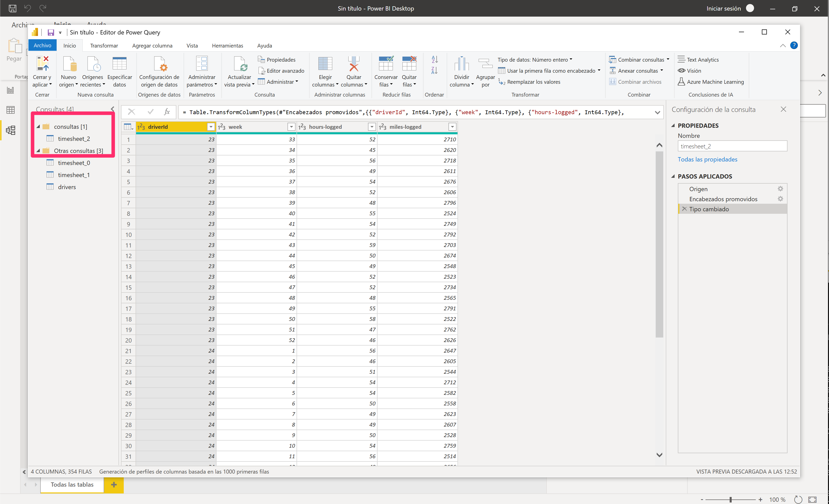Open Text Analytics
This screenshot has width=829, height=504.
[698, 60]
